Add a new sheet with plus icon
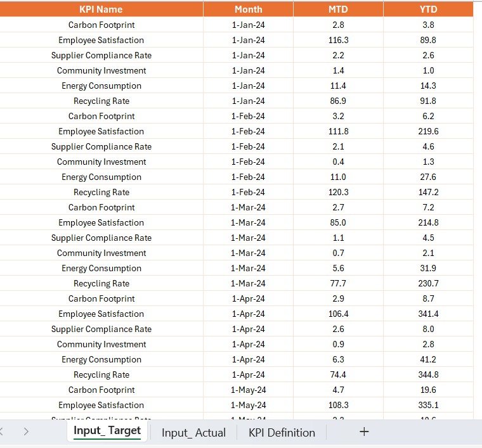The image size is (482, 448). (x=364, y=432)
